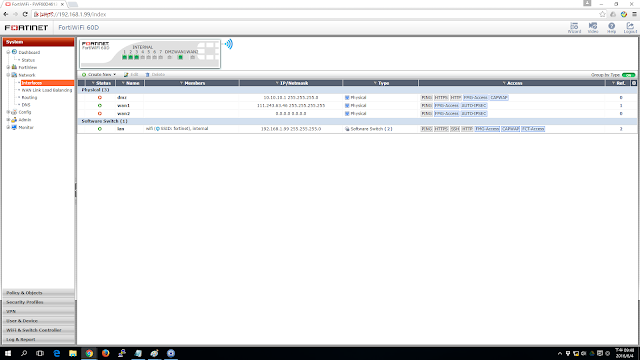Open Edge browser from the taskbar
Viewport: 640px width, 360px height.
click(56, 353)
